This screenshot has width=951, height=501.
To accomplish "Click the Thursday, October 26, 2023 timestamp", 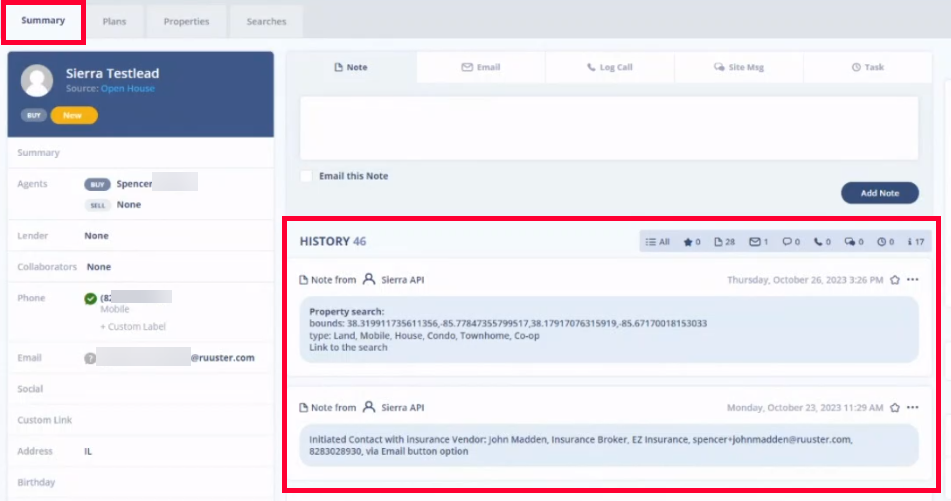I will 805,280.
